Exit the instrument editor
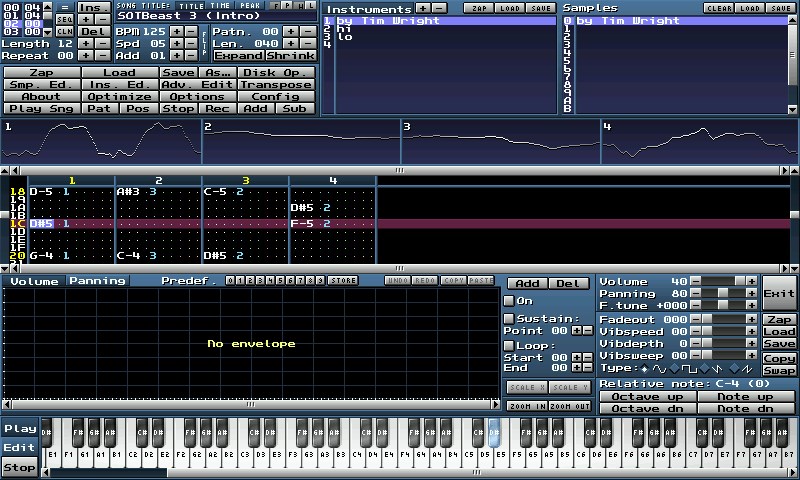This screenshot has width=800, height=480. click(x=779, y=293)
